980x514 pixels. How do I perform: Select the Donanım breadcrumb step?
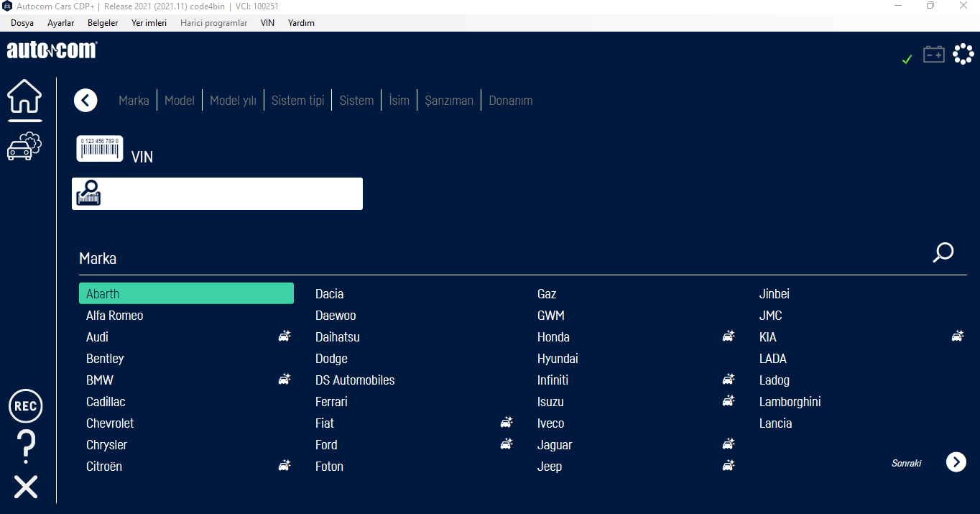511,101
